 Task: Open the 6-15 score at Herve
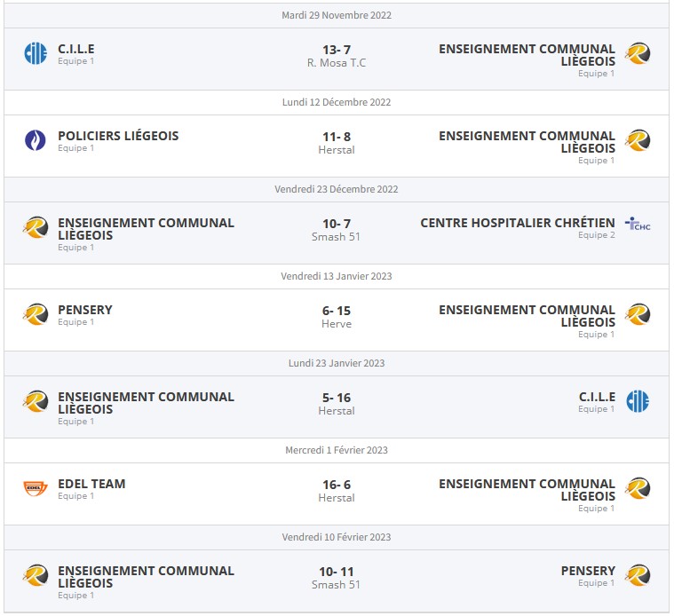337,311
